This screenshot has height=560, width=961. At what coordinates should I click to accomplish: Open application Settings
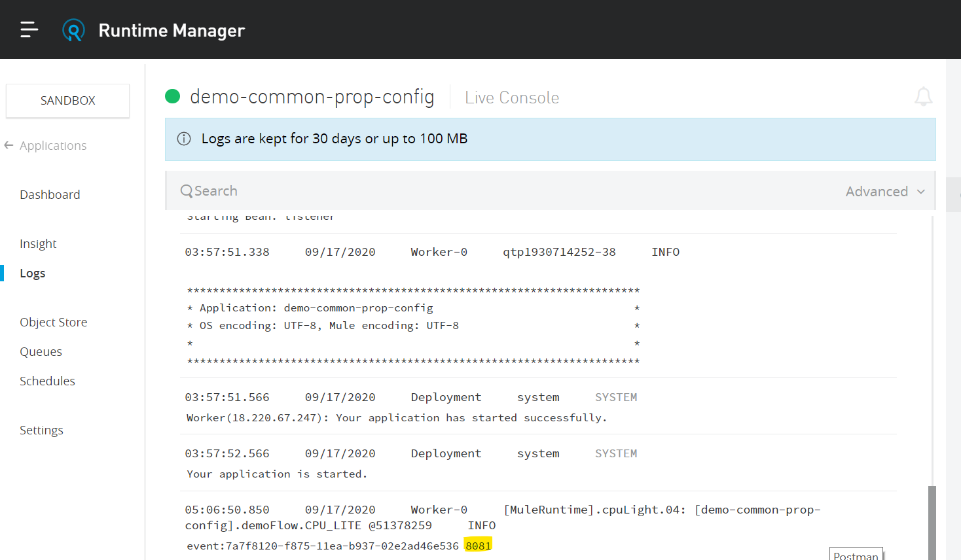tap(41, 430)
